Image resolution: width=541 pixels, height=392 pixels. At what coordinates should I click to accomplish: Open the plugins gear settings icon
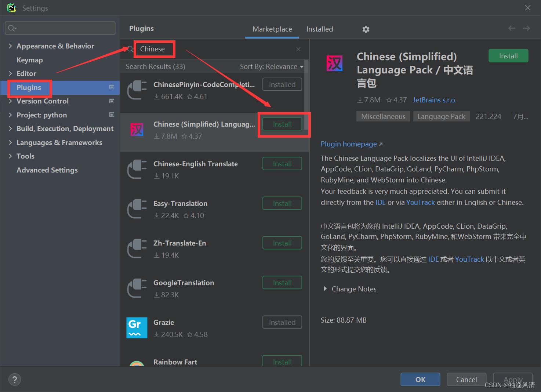(366, 29)
